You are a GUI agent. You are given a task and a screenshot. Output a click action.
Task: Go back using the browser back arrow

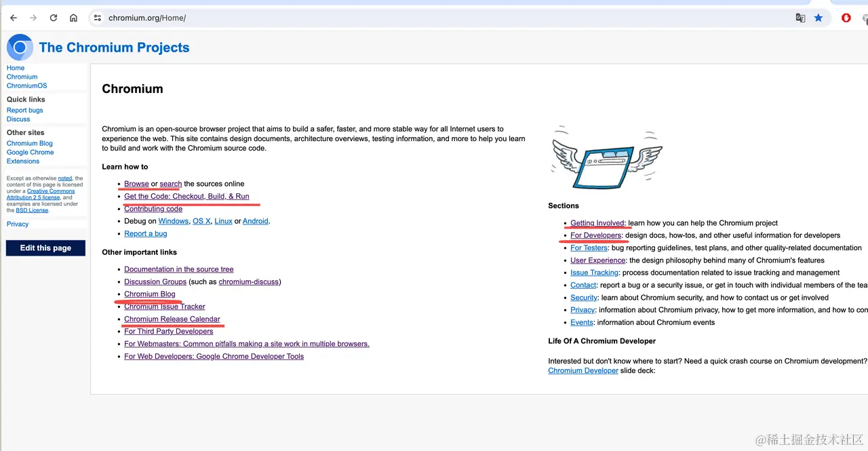pos(14,18)
